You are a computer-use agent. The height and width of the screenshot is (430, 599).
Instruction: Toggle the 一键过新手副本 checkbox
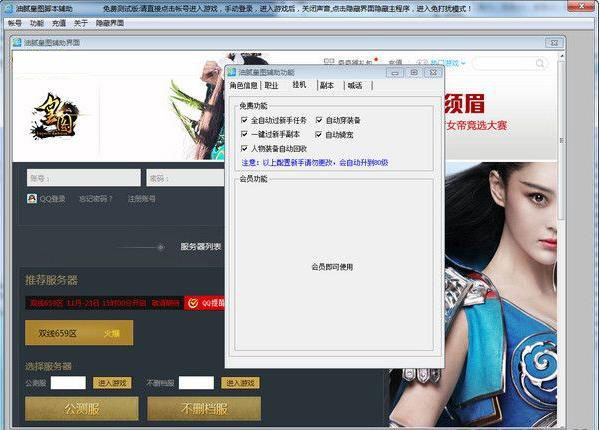[244, 134]
